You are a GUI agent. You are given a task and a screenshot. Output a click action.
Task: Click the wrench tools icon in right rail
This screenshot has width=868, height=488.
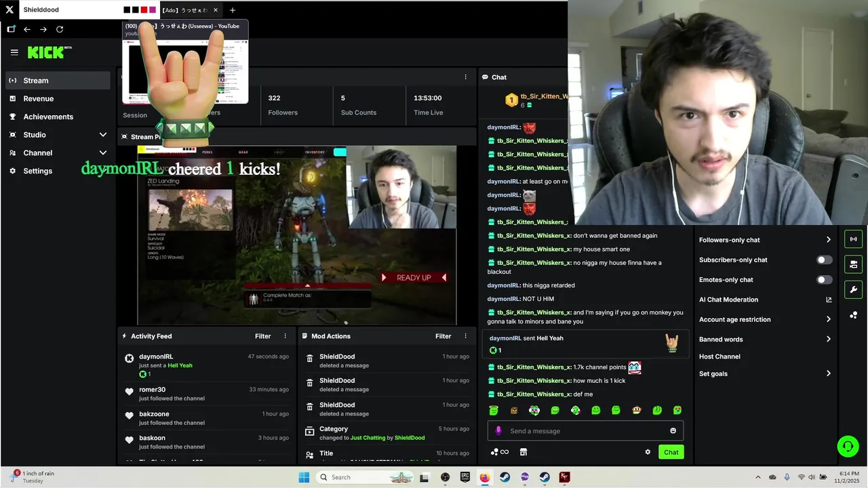[x=853, y=290]
